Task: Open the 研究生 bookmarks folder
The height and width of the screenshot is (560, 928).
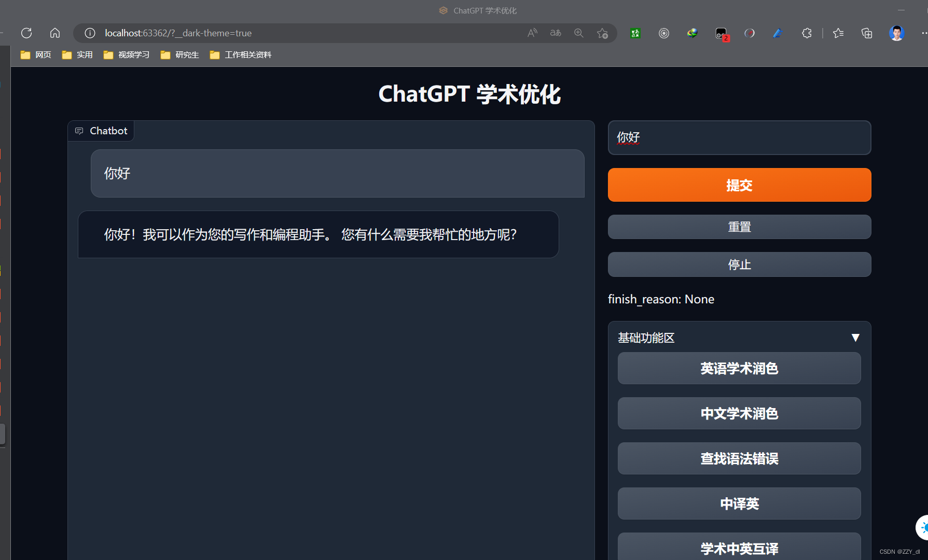Action: pos(180,55)
